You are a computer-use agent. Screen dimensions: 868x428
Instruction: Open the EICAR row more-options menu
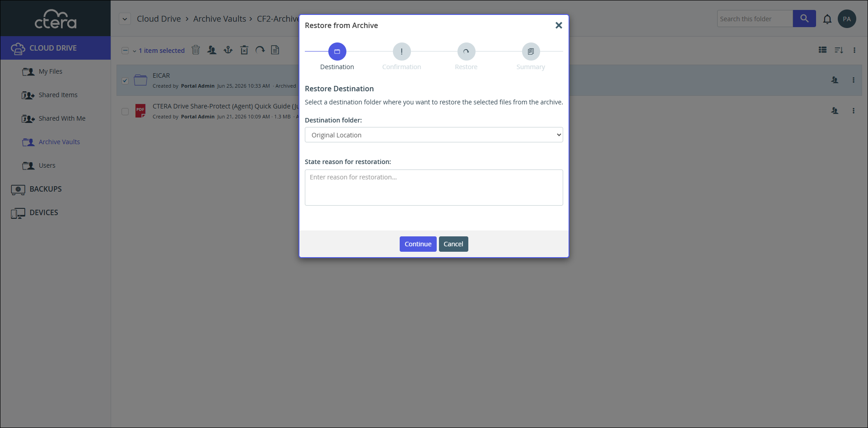pos(854,80)
